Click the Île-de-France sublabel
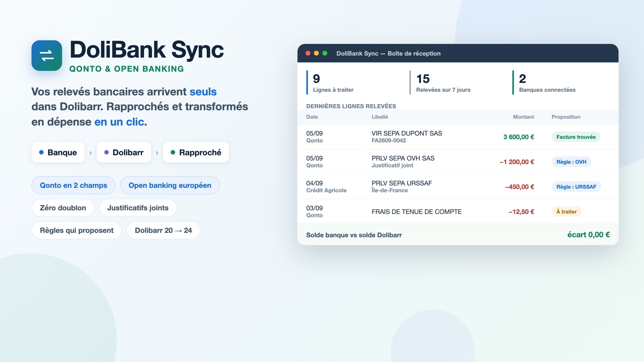 click(390, 191)
